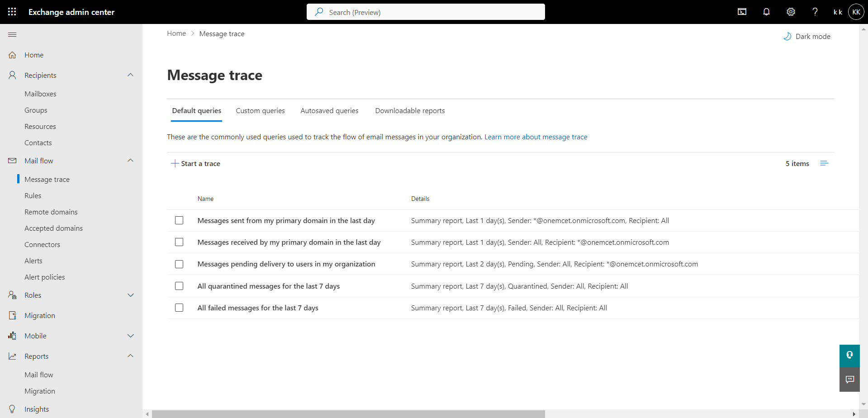Image resolution: width=868 pixels, height=418 pixels.
Task: Open the app launcher waffle icon
Action: click(12, 12)
